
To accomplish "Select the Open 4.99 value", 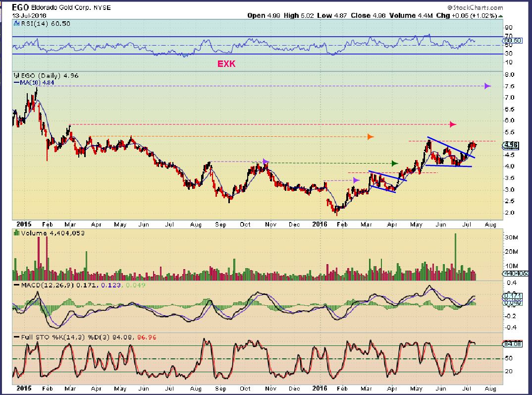I will 264,15.
